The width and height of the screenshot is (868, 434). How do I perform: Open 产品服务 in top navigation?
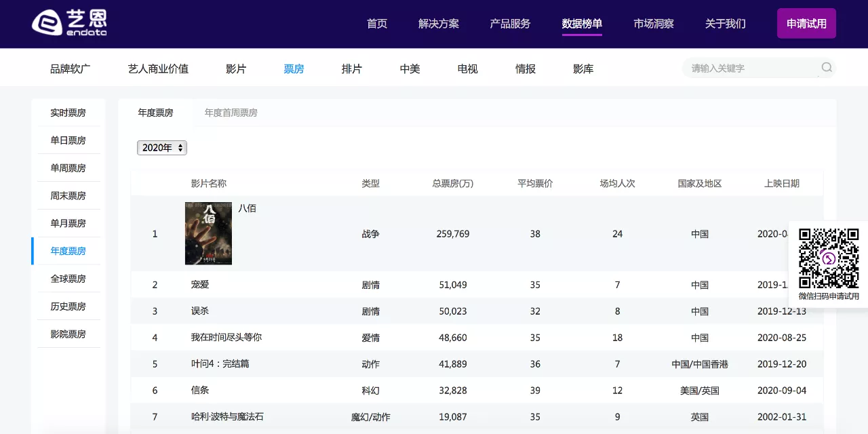(510, 24)
